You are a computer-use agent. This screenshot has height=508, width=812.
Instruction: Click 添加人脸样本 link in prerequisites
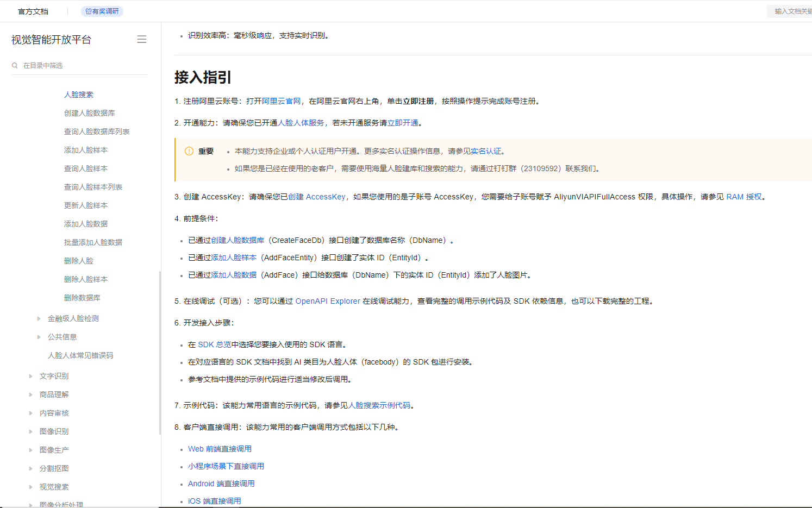click(234, 258)
